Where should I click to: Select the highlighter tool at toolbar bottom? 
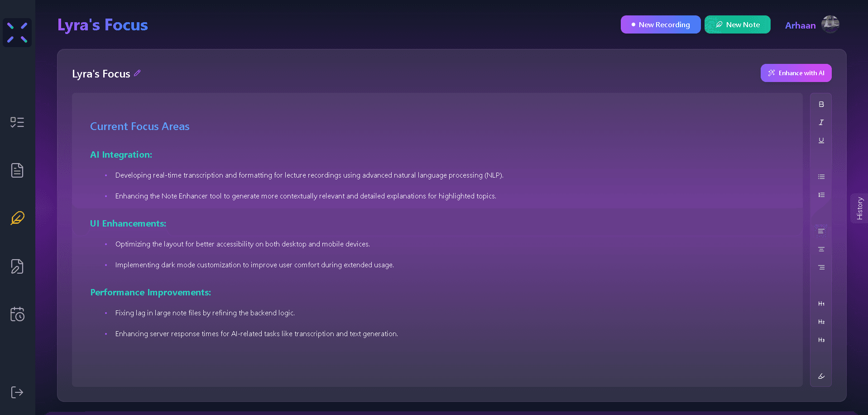pyautogui.click(x=821, y=376)
